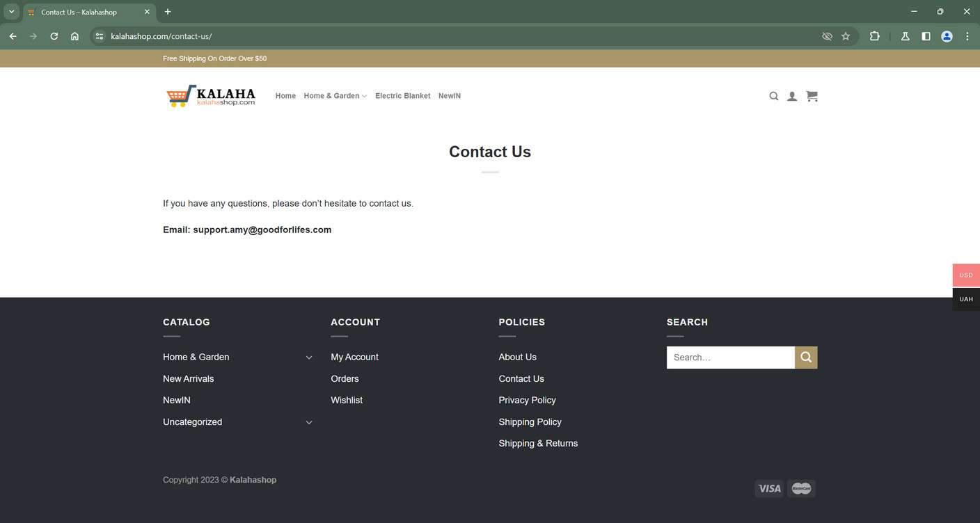This screenshot has width=980, height=523.
Task: Click the Kalaha shop logo
Action: coord(210,95)
